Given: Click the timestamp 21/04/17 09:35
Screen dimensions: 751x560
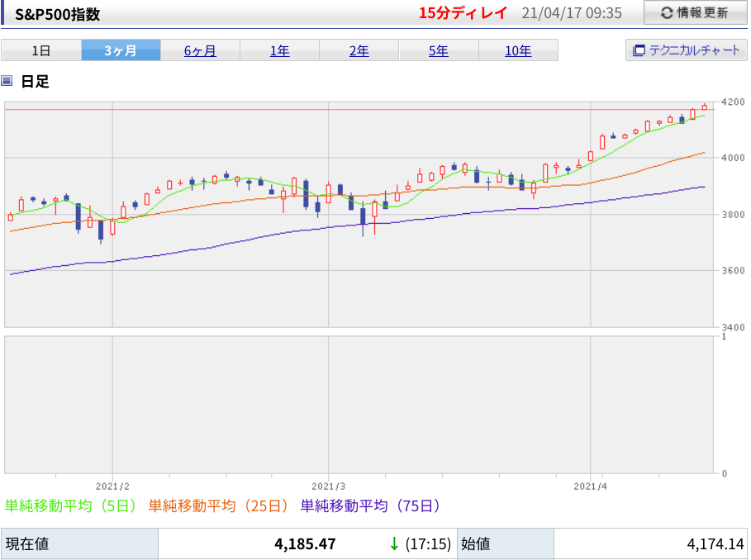Looking at the screenshot, I should click(x=572, y=13).
